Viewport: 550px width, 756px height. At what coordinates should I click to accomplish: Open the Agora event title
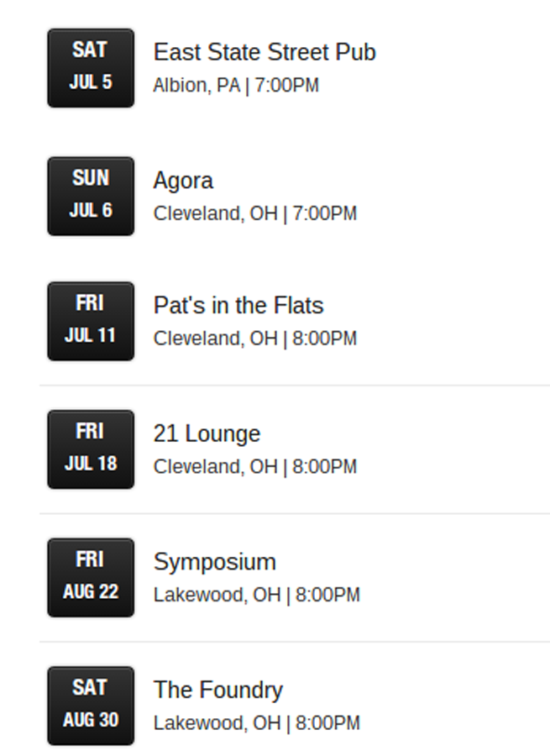(x=183, y=181)
